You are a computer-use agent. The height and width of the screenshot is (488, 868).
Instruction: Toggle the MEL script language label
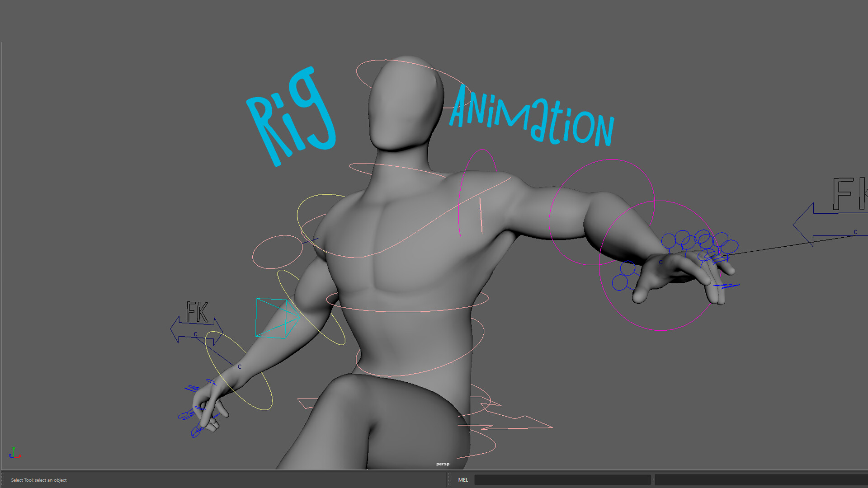463,480
